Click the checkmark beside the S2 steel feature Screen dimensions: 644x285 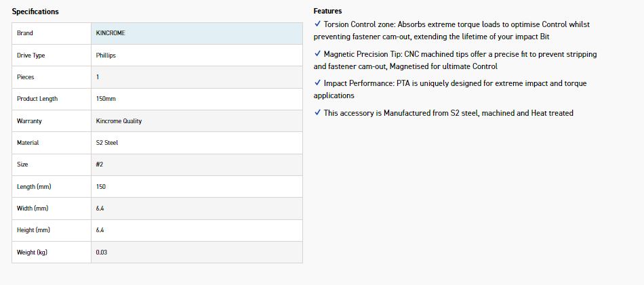point(317,113)
